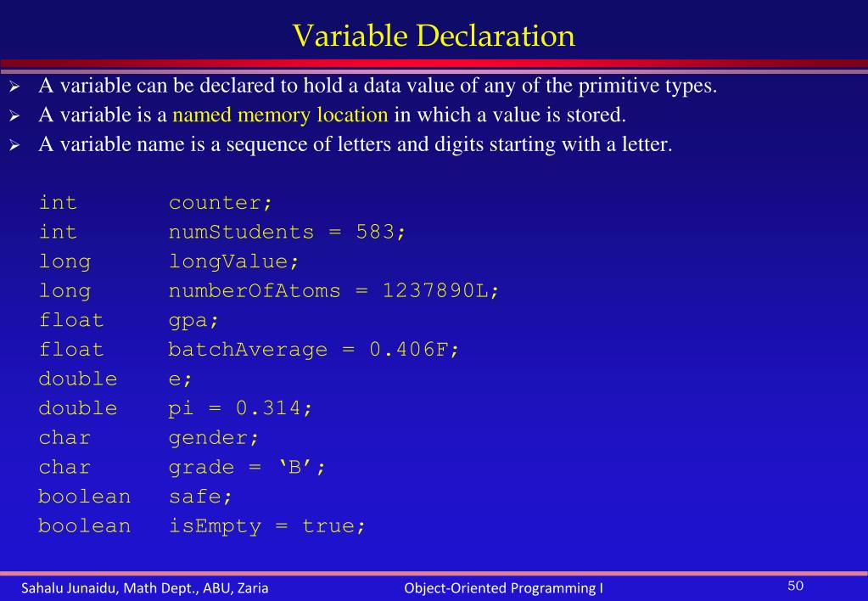Screen dimensions: 868x601
Task: Click the 'float' keyword before gpa
Action: (71, 320)
